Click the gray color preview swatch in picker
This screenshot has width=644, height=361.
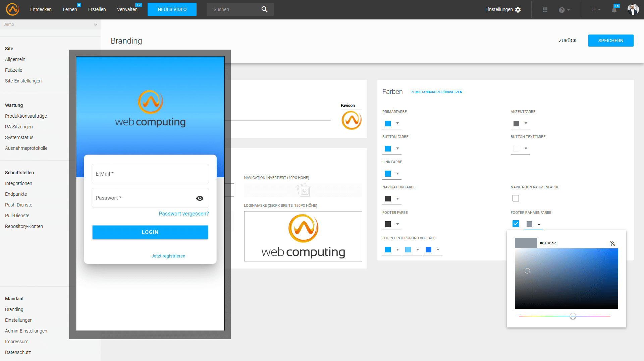[x=526, y=243]
